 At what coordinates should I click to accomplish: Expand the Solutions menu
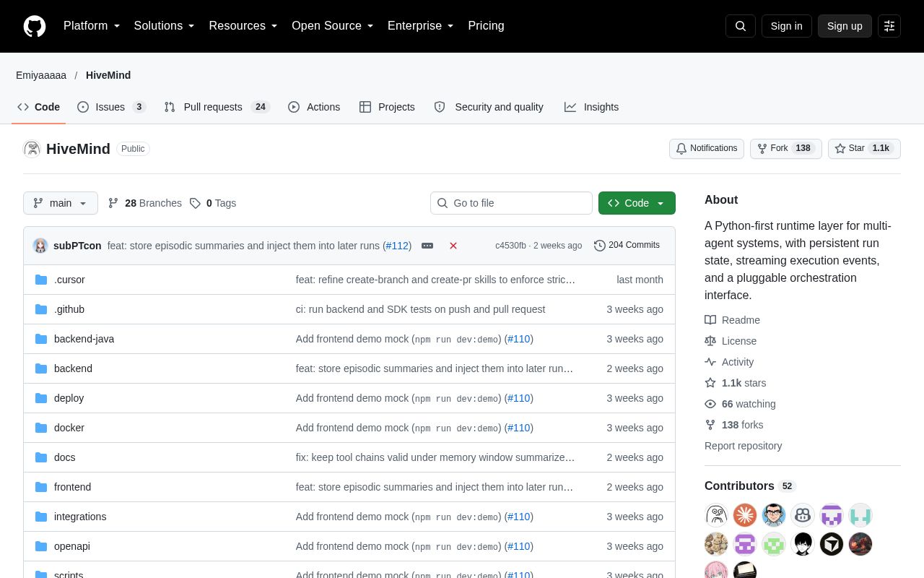click(x=165, y=26)
